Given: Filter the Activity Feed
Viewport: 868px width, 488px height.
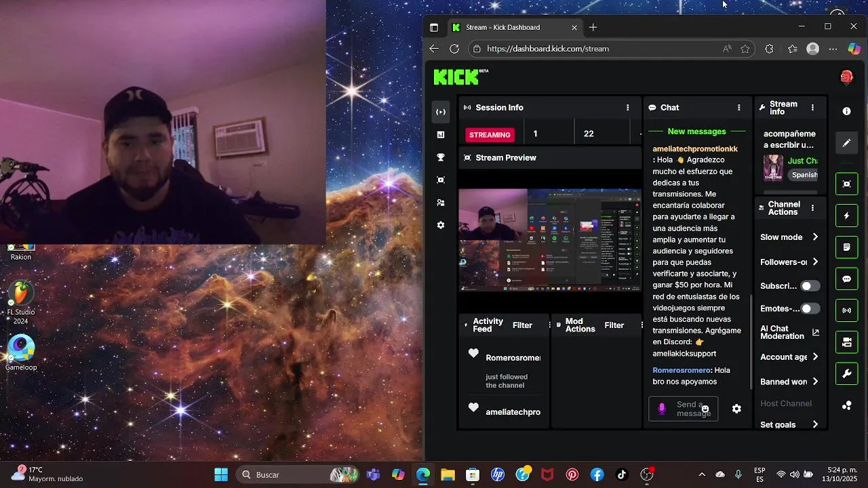Looking at the screenshot, I should pyautogui.click(x=522, y=325).
